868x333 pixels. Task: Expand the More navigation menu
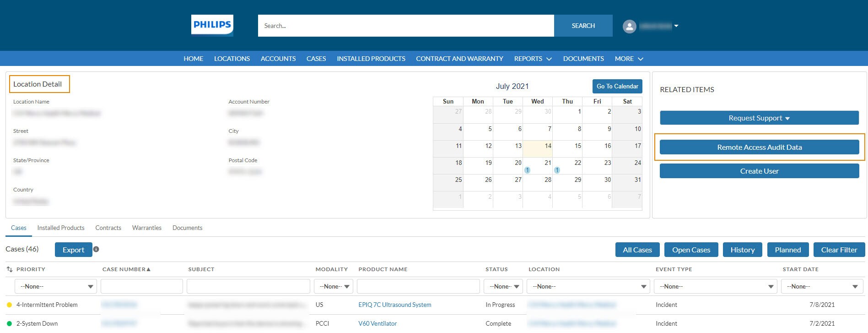[629, 59]
